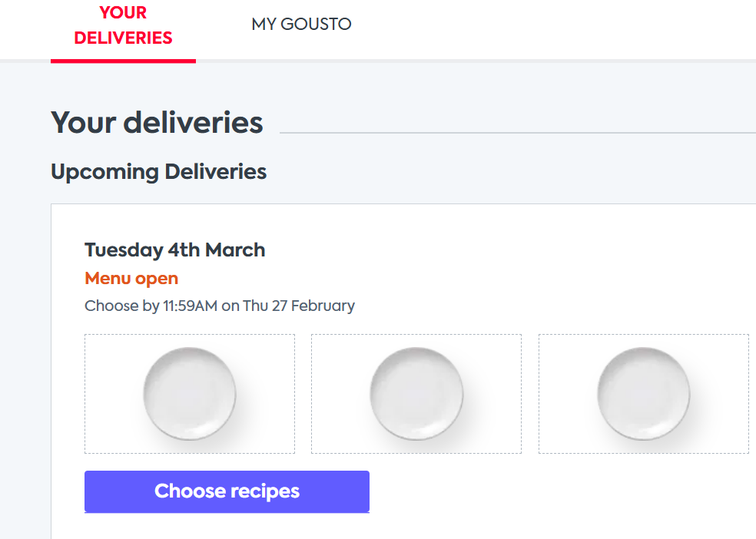Viewport: 756px width, 539px height.
Task: Switch to the MY GOUSTO tab
Action: [x=301, y=24]
